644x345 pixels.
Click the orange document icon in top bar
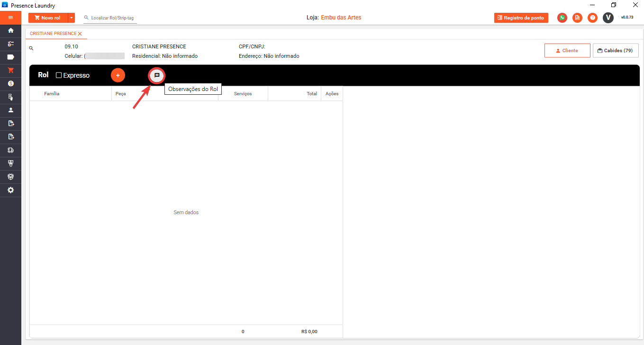pyautogui.click(x=577, y=18)
